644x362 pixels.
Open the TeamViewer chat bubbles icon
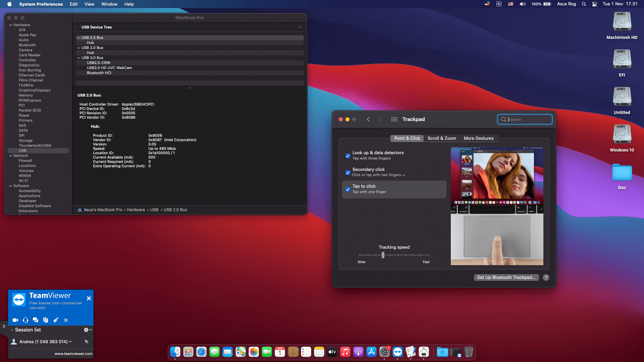[36, 320]
